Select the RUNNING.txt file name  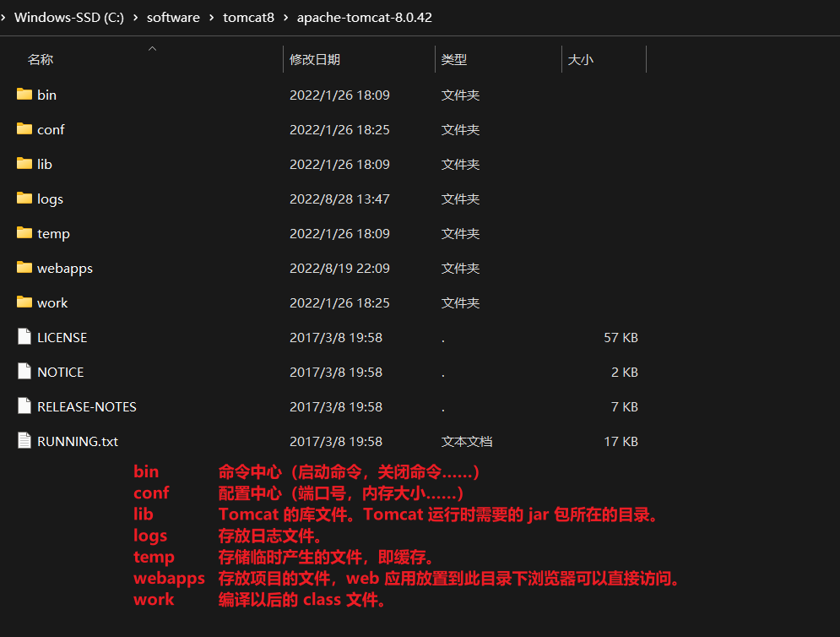pos(78,441)
